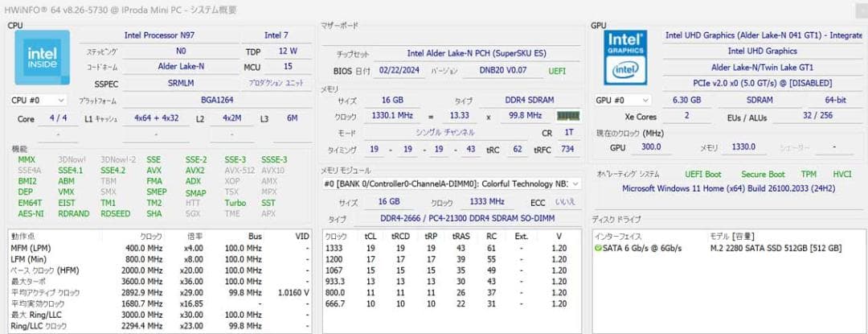Click the HVCI label
Image resolution: width=868 pixels, height=334 pixels.
(x=842, y=174)
